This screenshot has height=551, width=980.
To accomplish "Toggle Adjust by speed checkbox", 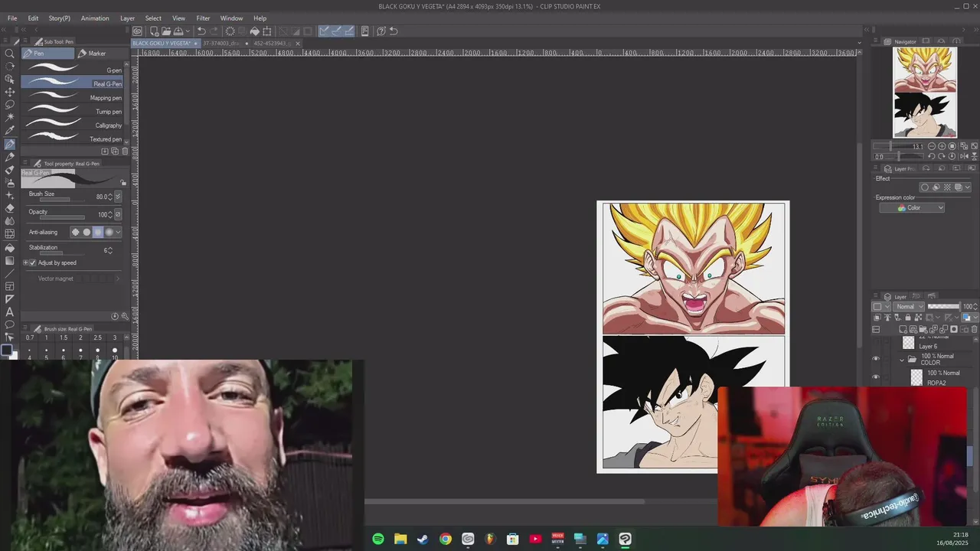I will (x=32, y=262).
